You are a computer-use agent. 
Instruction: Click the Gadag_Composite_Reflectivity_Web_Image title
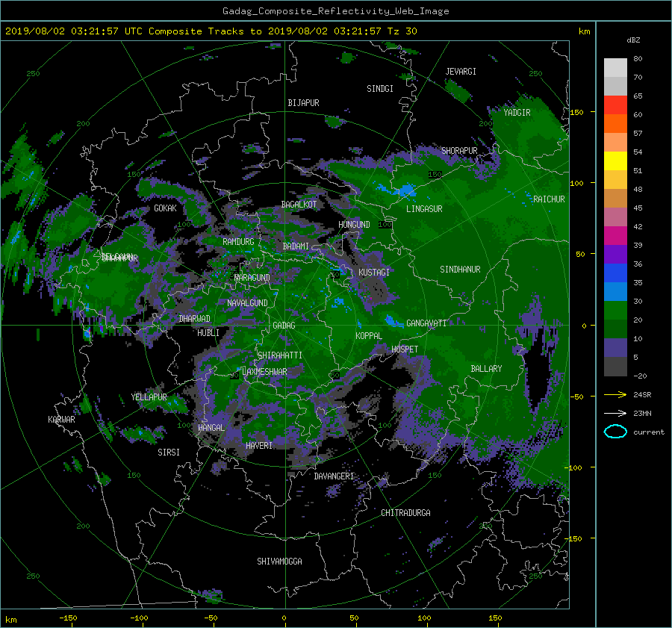pyautogui.click(x=335, y=11)
